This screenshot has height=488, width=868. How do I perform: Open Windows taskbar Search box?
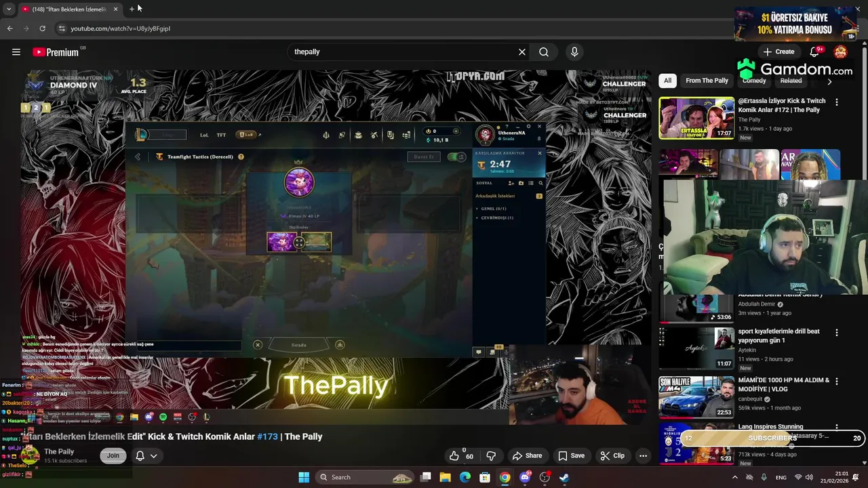tap(366, 477)
